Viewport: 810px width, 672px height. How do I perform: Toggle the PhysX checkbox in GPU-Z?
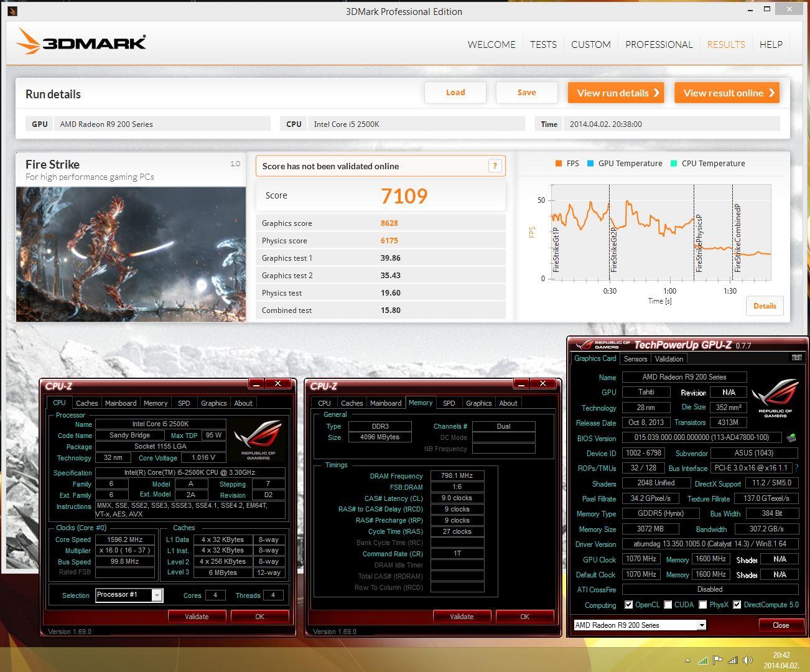(x=702, y=605)
